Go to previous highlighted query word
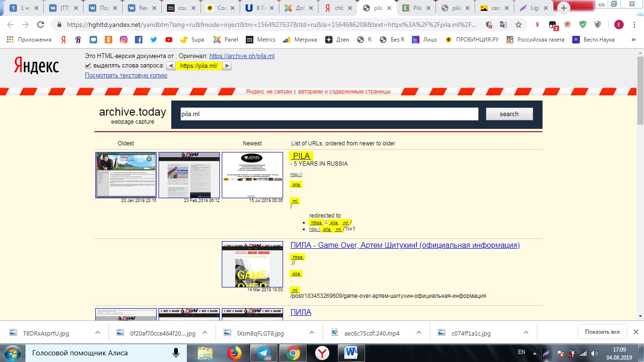This screenshot has height=362, width=644. [171, 66]
